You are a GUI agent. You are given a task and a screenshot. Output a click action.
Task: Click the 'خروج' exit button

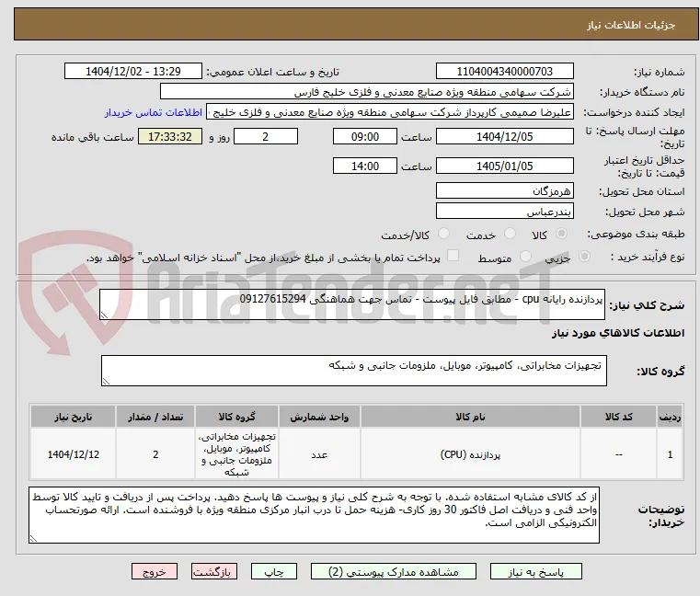tap(155, 571)
